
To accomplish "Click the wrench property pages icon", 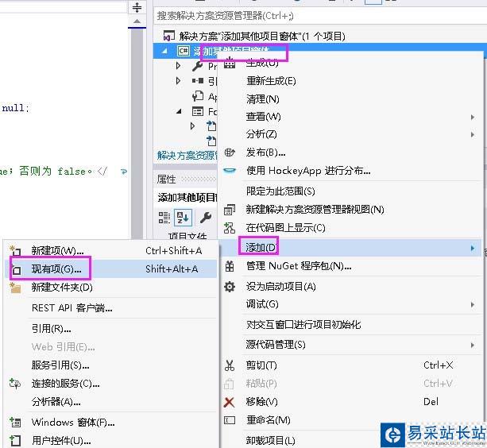I will coord(205,218).
